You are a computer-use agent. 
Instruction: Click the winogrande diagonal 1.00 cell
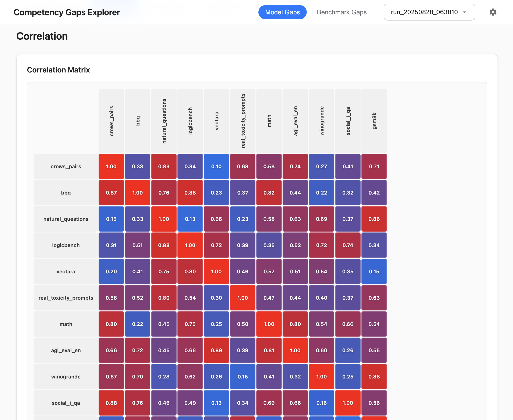[322, 376]
